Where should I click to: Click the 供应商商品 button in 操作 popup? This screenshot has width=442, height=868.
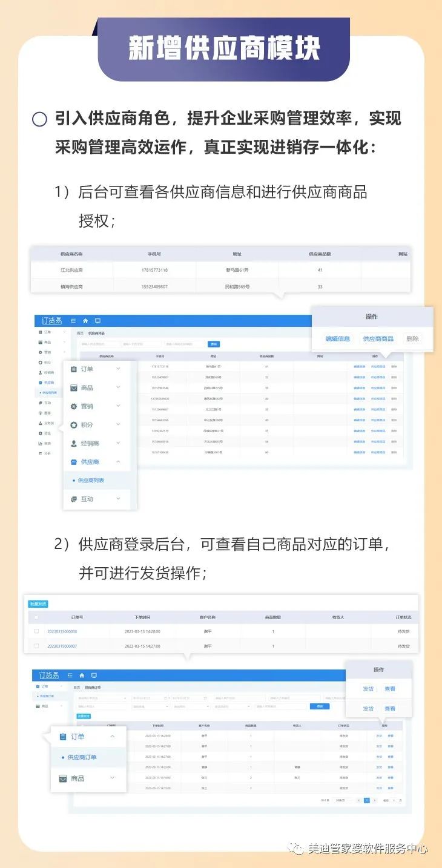coord(378,339)
